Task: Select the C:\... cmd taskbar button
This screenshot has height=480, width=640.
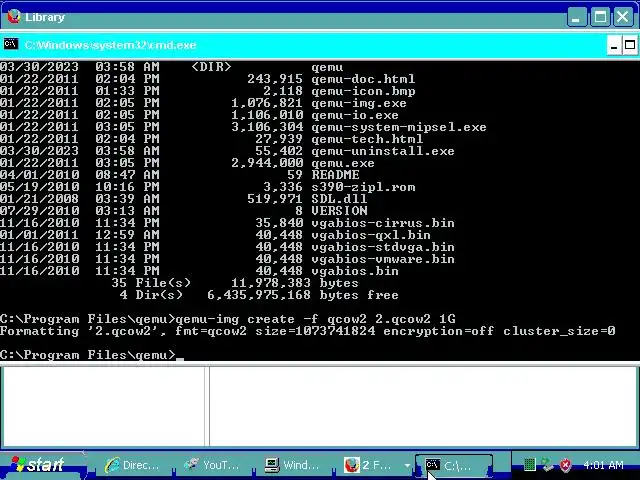Action: click(453, 465)
